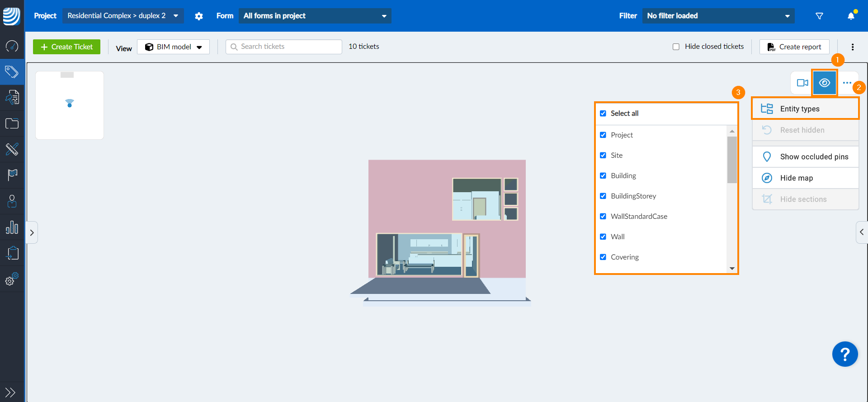Click the Create report button
The width and height of the screenshot is (868, 402).
tap(794, 47)
